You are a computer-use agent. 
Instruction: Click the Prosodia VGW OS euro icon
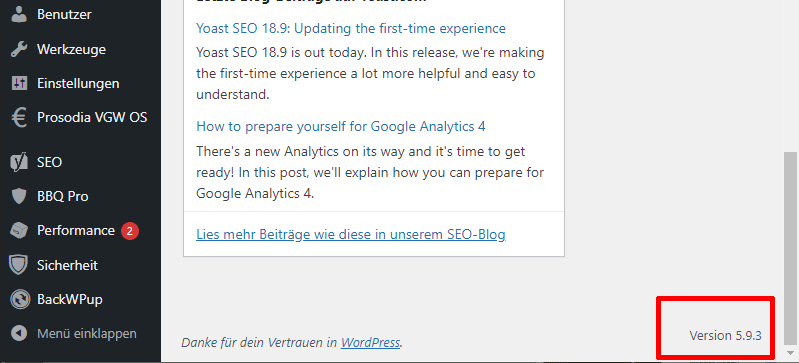(x=19, y=118)
